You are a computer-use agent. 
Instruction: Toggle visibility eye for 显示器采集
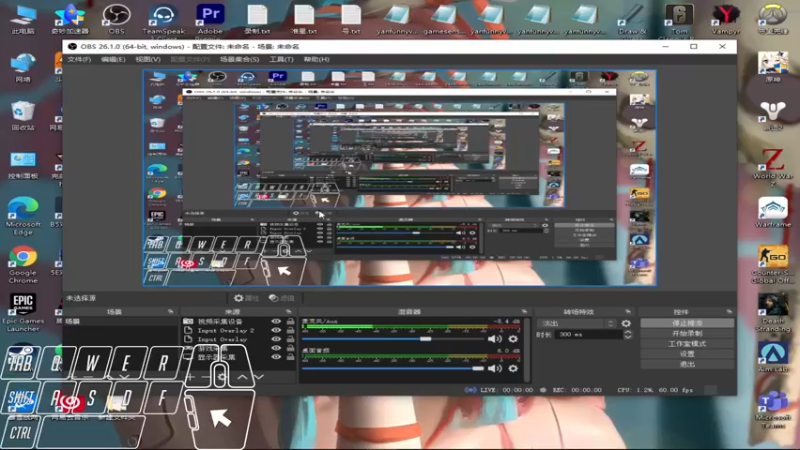[276, 357]
